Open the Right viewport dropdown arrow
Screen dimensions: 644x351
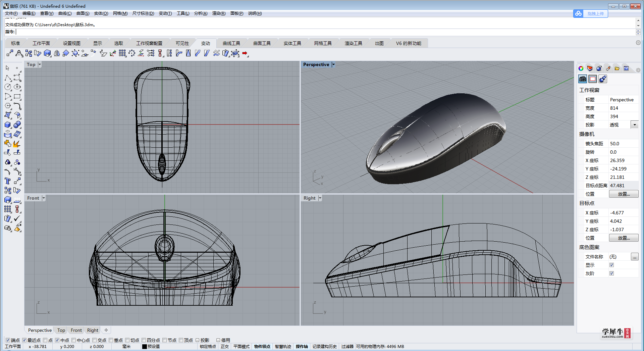coord(320,198)
